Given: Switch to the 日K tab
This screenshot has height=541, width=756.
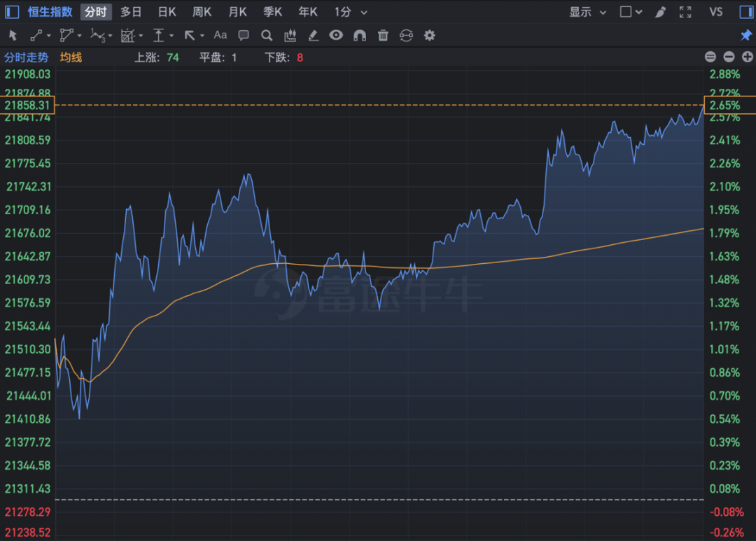Looking at the screenshot, I should pyautogui.click(x=167, y=12).
